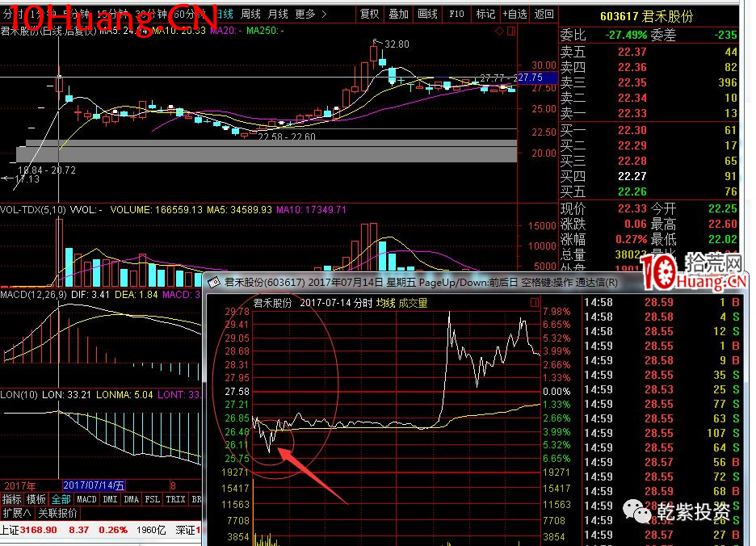Select the 模板 tab at the bottom
This screenshot has height=546, width=756.
pyautogui.click(x=36, y=499)
